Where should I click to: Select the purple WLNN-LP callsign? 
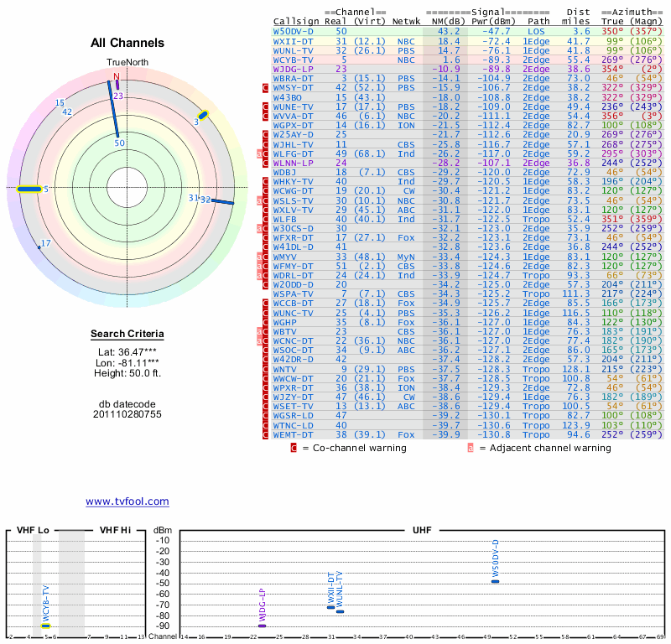tap(294, 163)
